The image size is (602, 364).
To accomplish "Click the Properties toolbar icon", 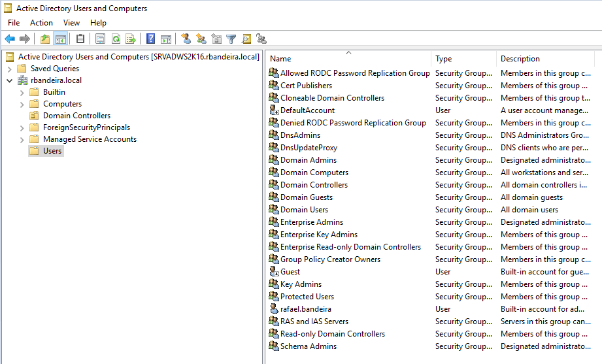I will (100, 39).
